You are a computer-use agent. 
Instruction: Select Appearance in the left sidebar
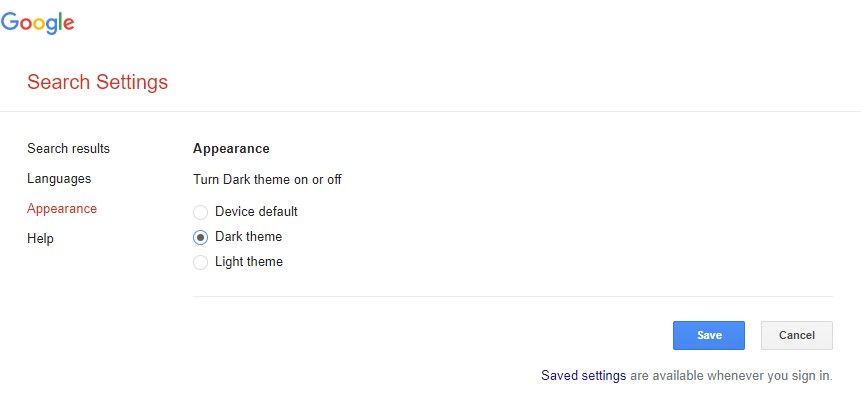(x=62, y=209)
